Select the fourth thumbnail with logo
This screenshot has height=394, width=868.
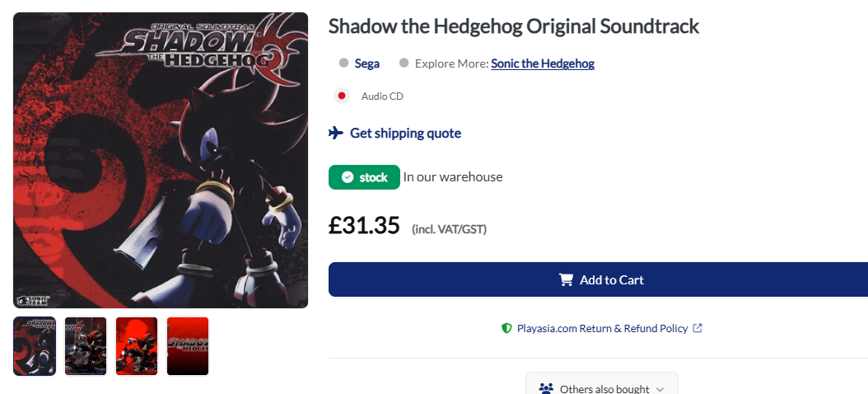coord(188,346)
